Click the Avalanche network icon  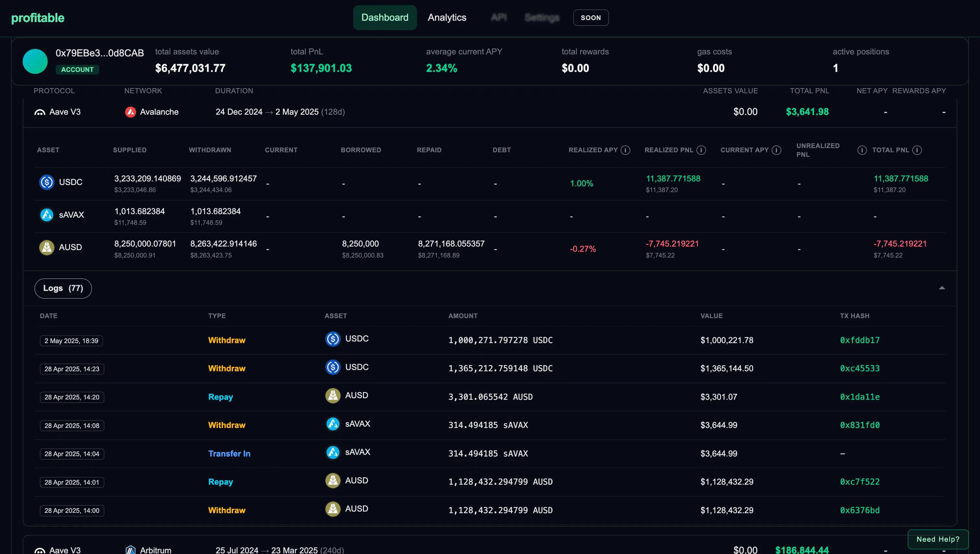point(131,112)
